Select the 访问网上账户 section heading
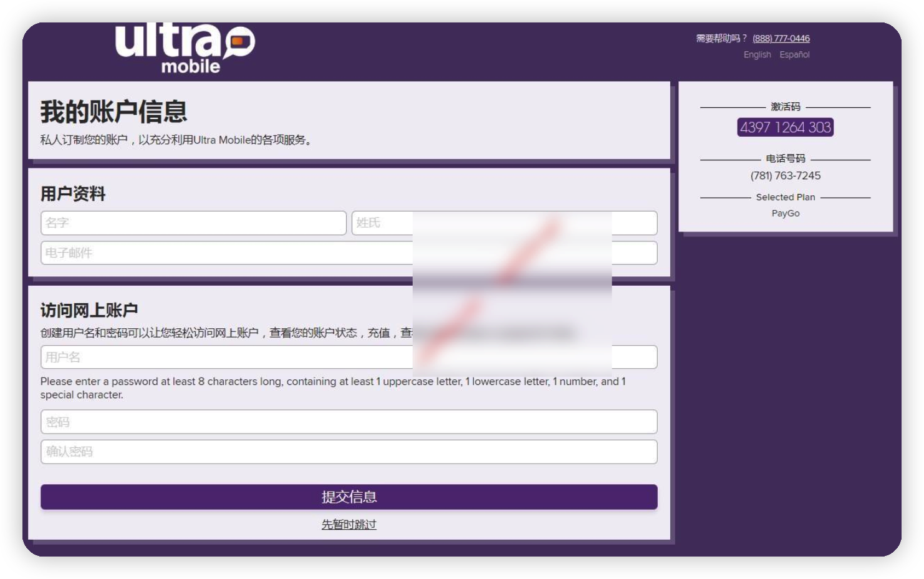Screen dimensions: 924x579 (89, 310)
